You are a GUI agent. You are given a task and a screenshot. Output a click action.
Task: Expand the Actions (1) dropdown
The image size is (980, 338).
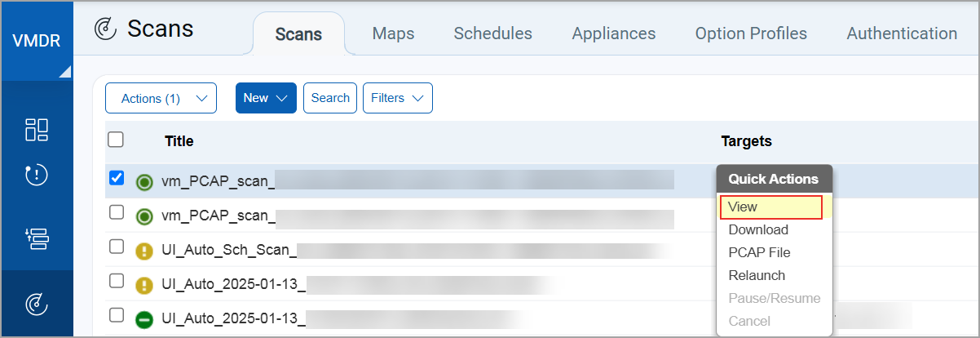click(161, 98)
